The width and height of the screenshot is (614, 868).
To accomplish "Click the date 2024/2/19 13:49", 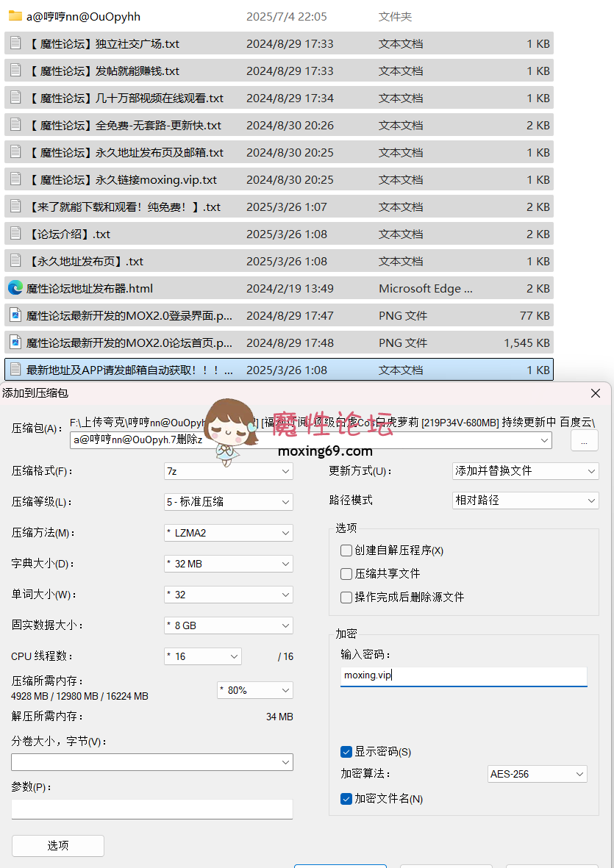I will [290, 288].
